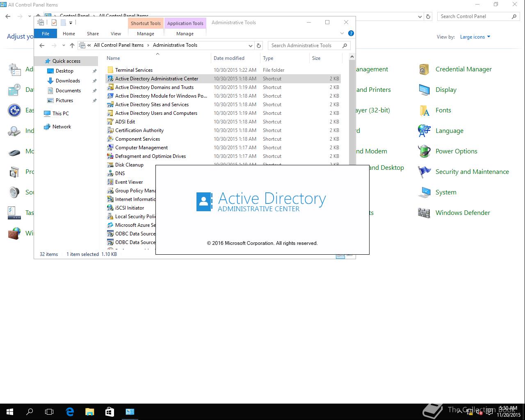The image size is (525, 420).
Task: Select Quick access in navigation pane
Action: point(66,61)
